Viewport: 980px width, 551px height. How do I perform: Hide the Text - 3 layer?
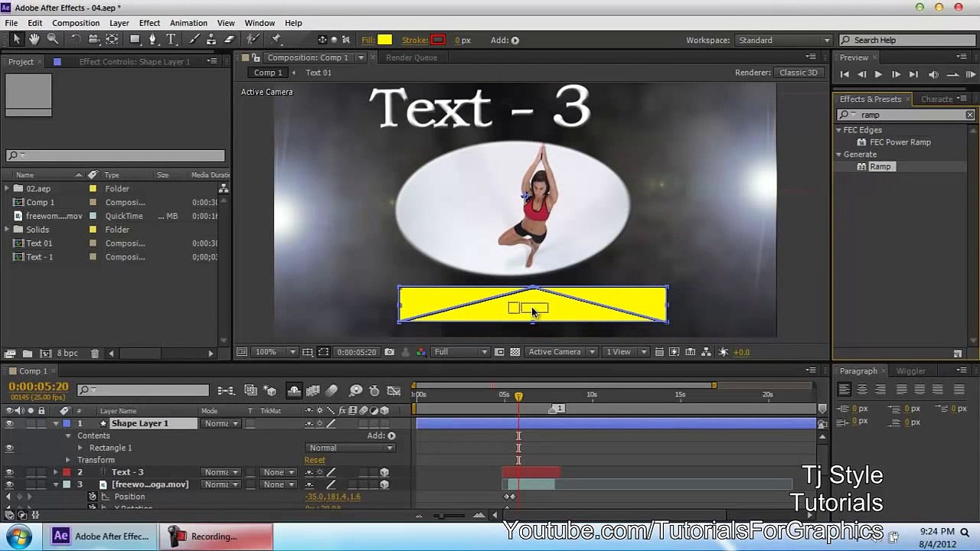[9, 472]
